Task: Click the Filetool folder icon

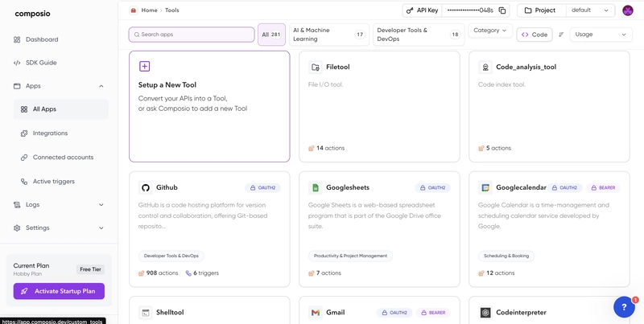Action: point(315,67)
